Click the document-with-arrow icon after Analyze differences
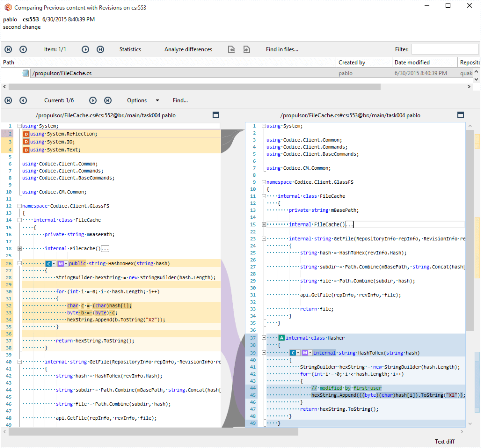Screen dimensions: 481x448 (x=231, y=49)
